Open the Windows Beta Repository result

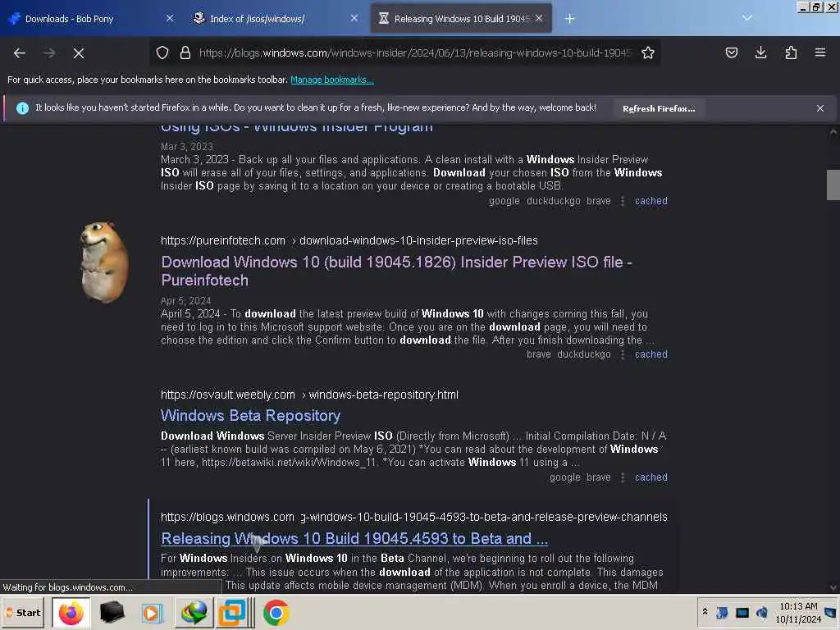pos(251,416)
